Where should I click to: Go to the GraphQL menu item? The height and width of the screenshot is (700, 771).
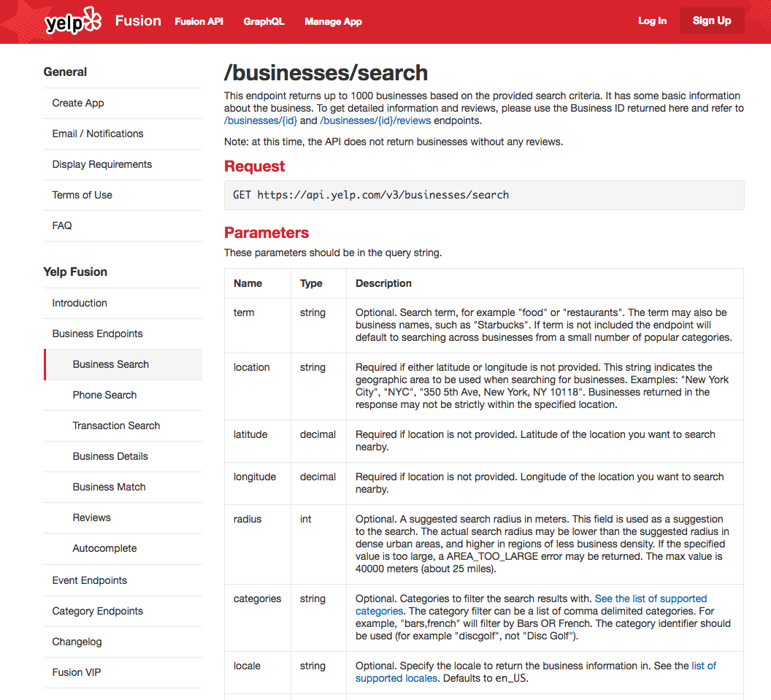[x=264, y=21]
